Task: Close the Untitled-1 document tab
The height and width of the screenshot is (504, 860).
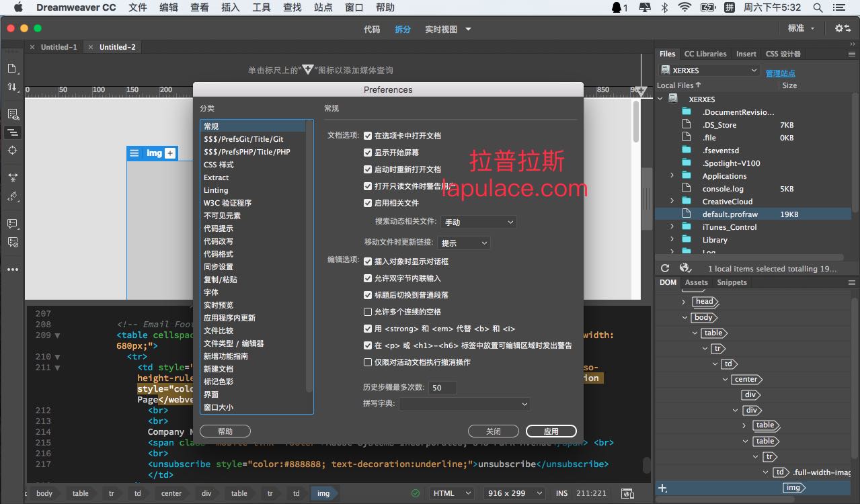Action: tap(32, 47)
